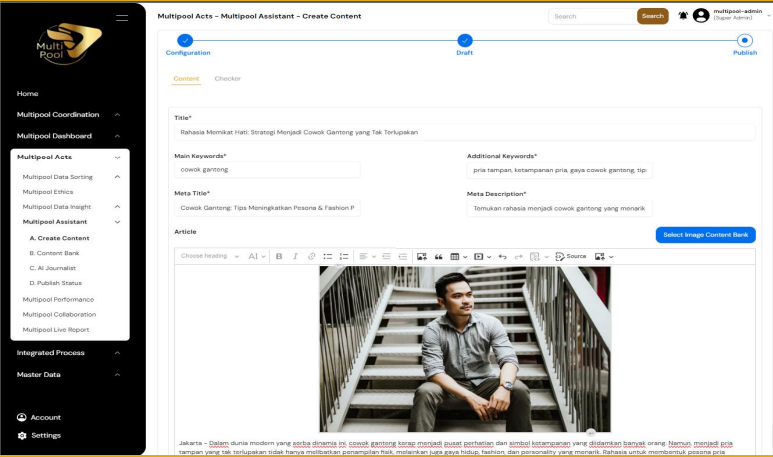Decrease indent in the editor
Screen dimensions: 773x457
(386, 256)
